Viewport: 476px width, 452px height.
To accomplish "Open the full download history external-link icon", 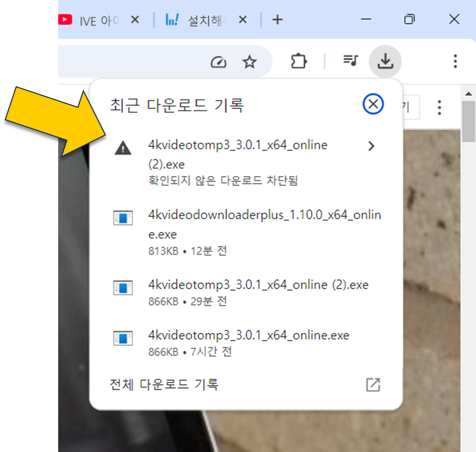I will click(373, 384).
